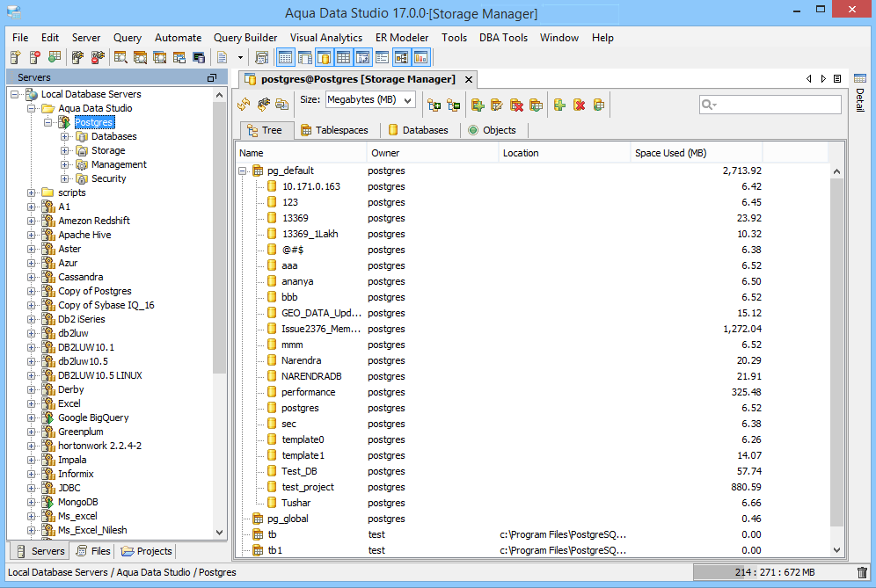The width and height of the screenshot is (876, 588).
Task: Toggle the grid view toolbar button
Action: click(343, 57)
